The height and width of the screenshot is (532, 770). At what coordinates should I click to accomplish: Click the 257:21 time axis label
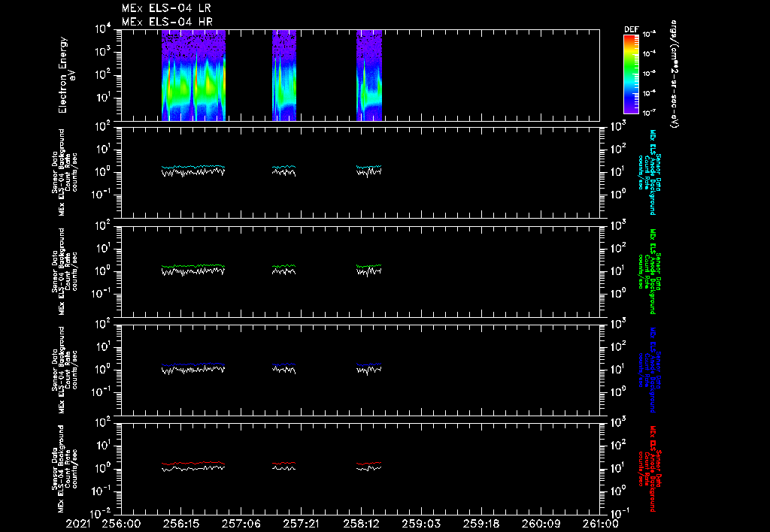[301, 524]
